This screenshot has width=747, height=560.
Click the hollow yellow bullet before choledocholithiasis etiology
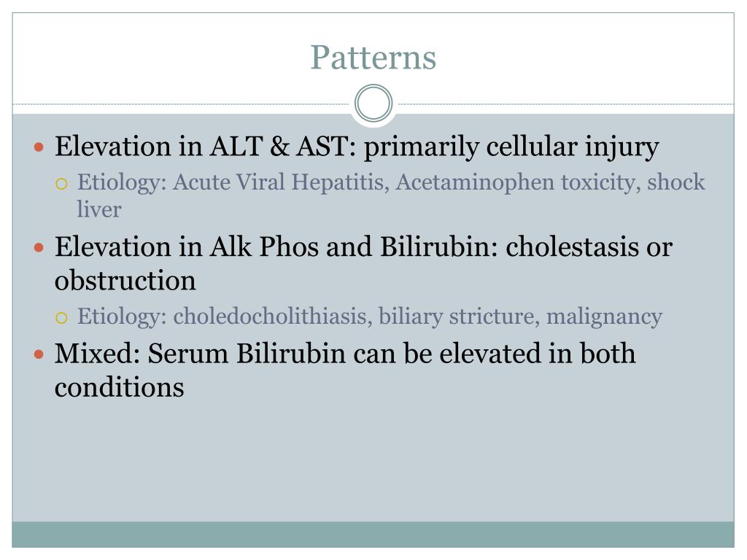(x=61, y=318)
